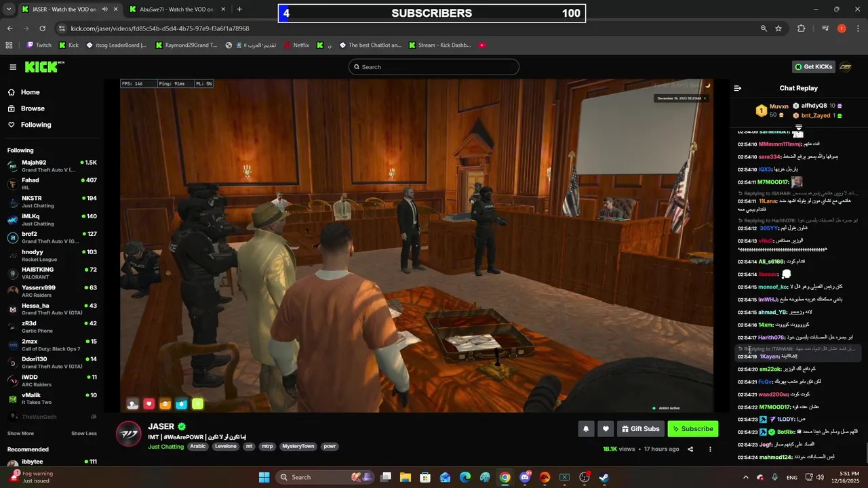
Task: Open Chrome profile avatar
Action: (x=842, y=28)
